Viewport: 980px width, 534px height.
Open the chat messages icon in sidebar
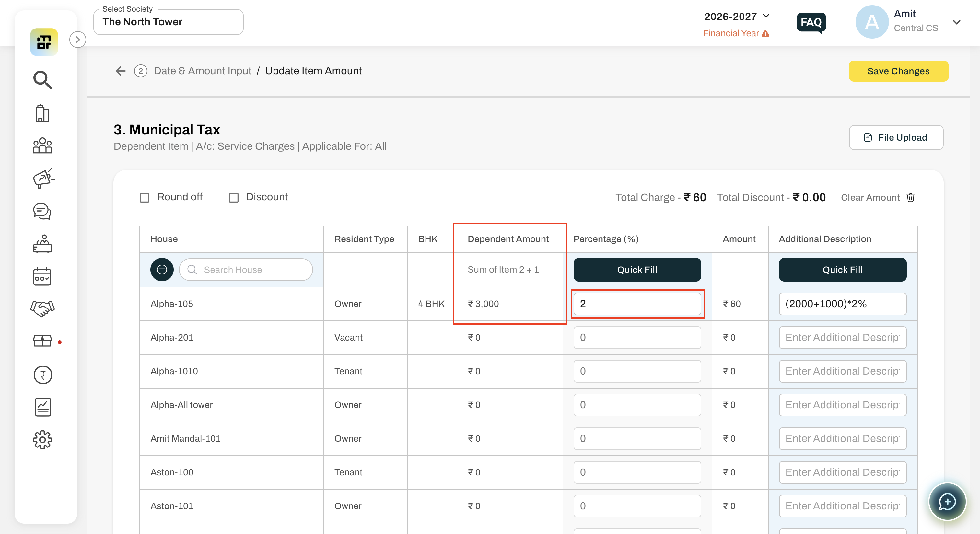pos(42,211)
